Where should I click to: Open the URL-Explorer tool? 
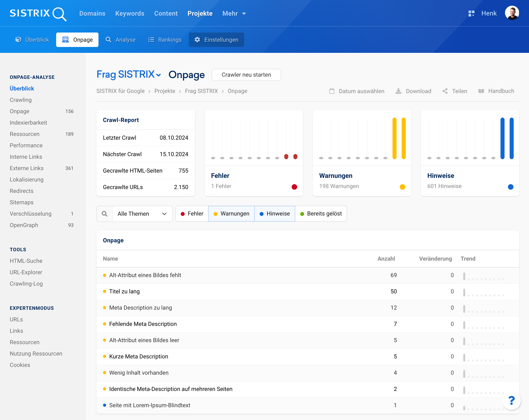[x=26, y=272]
